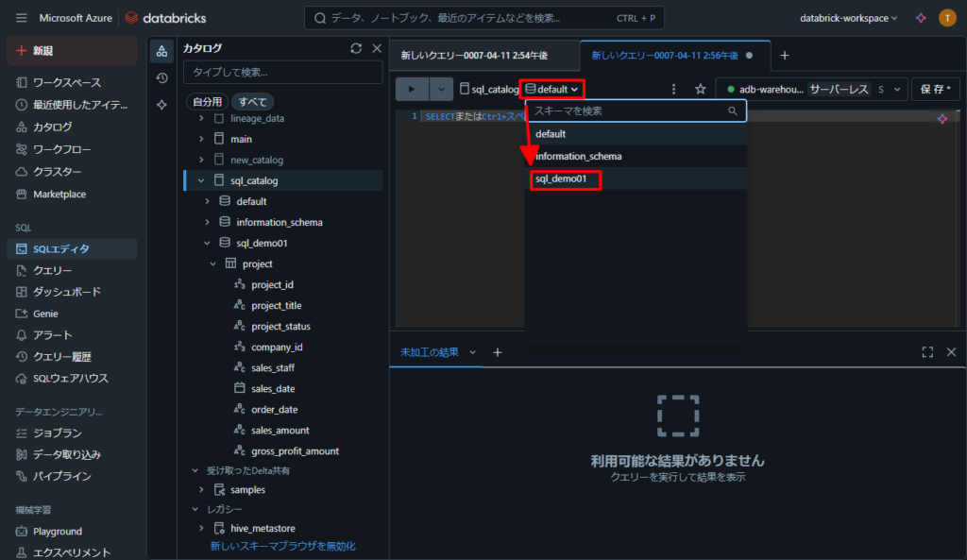Open the hamburger navigation menu
The width and height of the screenshot is (967, 560).
22,18
